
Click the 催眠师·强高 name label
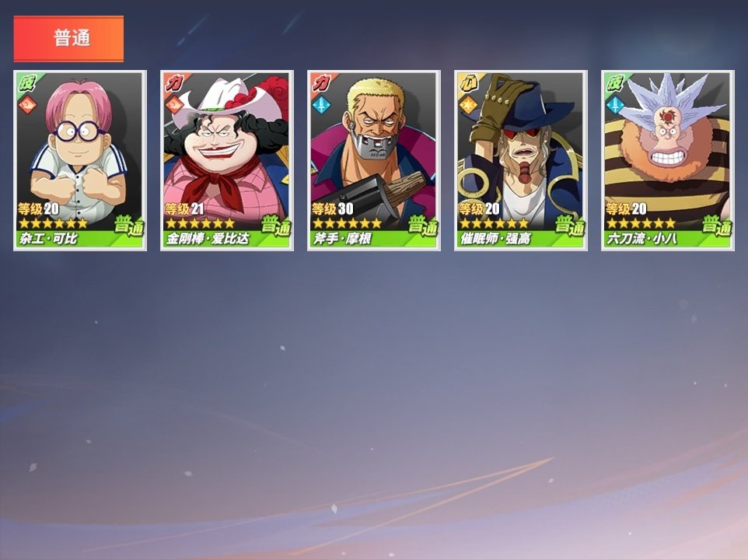pyautogui.click(x=495, y=239)
